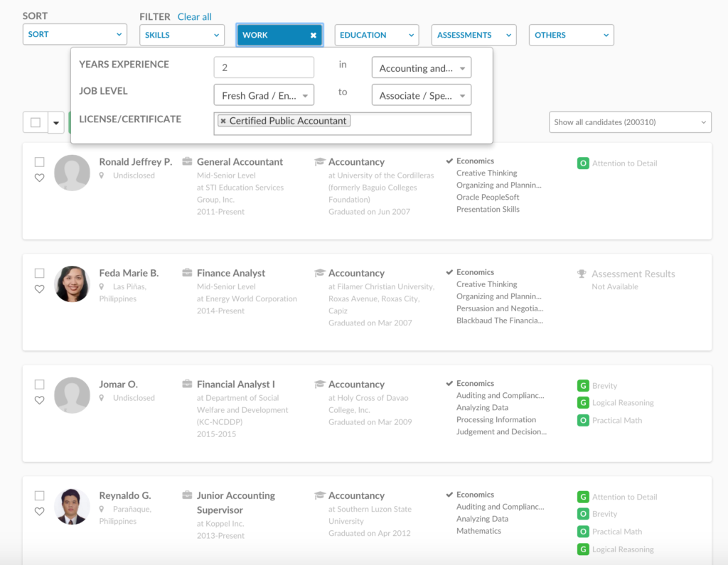Favorite Ronald Jeffrey P. using the heart icon
The height and width of the screenshot is (565, 728).
click(x=40, y=177)
